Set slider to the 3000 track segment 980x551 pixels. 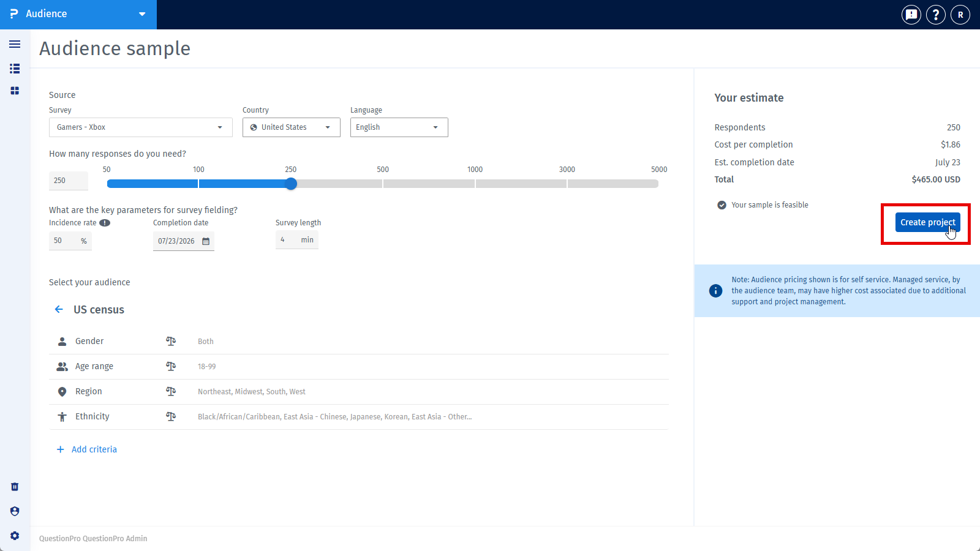coord(521,184)
